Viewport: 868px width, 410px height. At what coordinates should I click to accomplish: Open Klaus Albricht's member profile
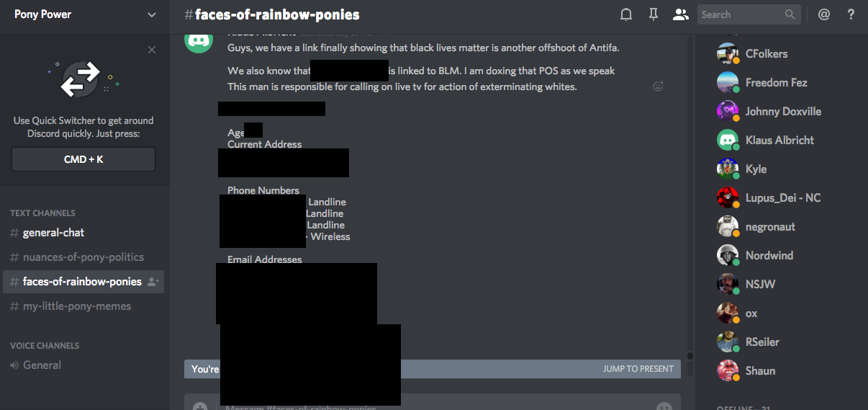click(x=779, y=141)
